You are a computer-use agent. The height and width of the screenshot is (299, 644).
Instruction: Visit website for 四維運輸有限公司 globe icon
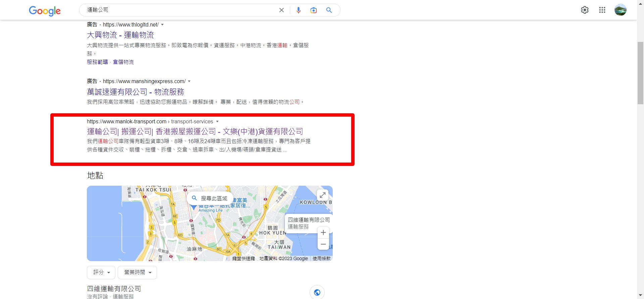317,292
